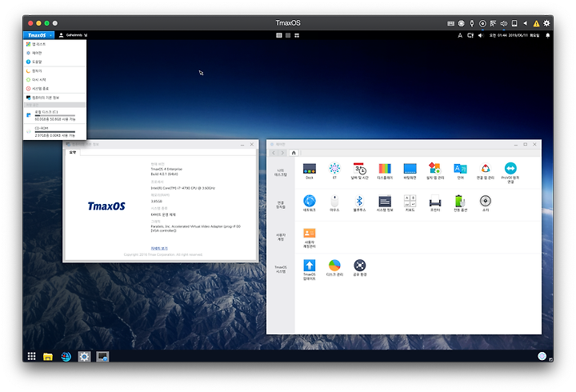
Task: Open the Installed App Management icon
Action: tap(435, 169)
